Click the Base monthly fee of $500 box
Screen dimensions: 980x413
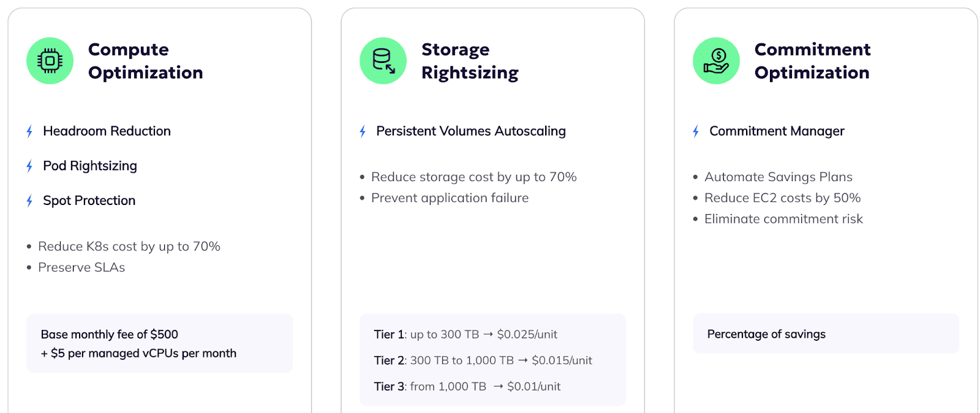[x=159, y=343]
